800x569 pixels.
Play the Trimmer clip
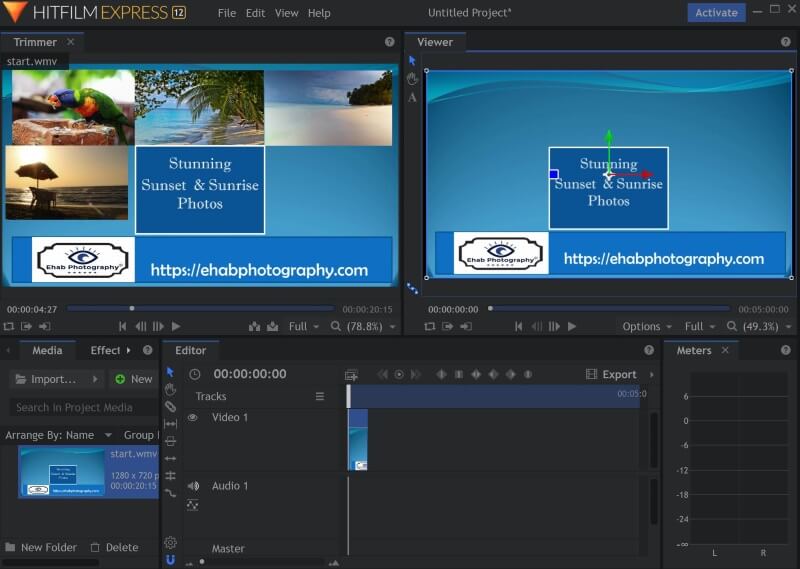tap(176, 327)
